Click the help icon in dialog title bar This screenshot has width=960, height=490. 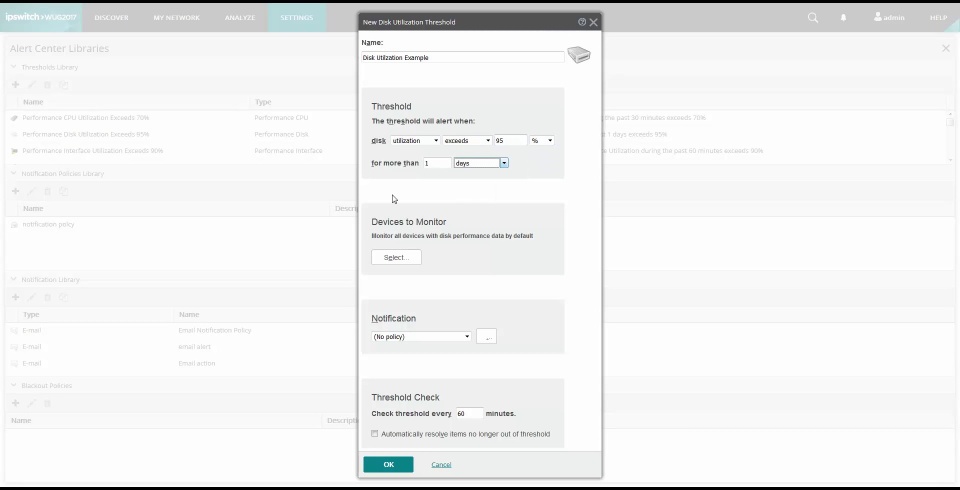click(582, 22)
